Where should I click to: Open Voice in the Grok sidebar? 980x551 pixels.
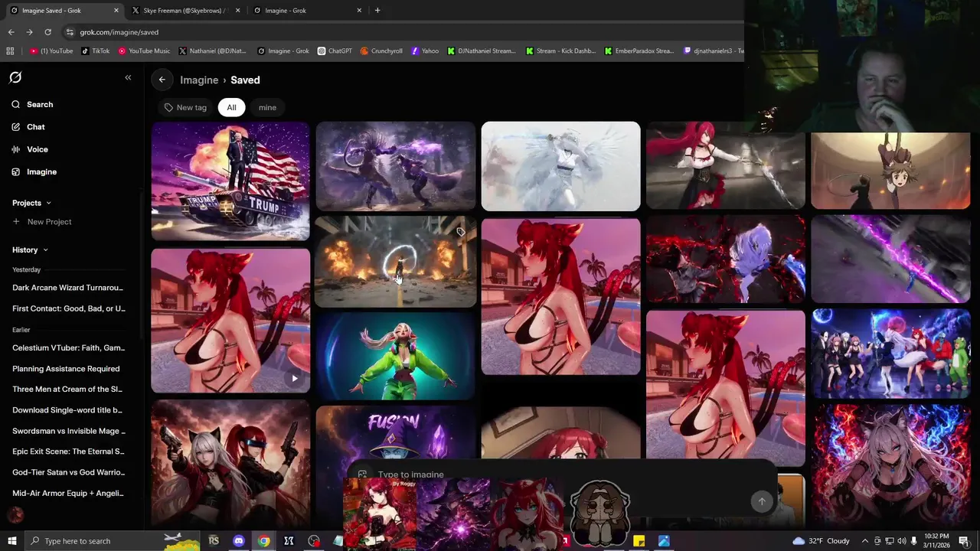coord(38,149)
